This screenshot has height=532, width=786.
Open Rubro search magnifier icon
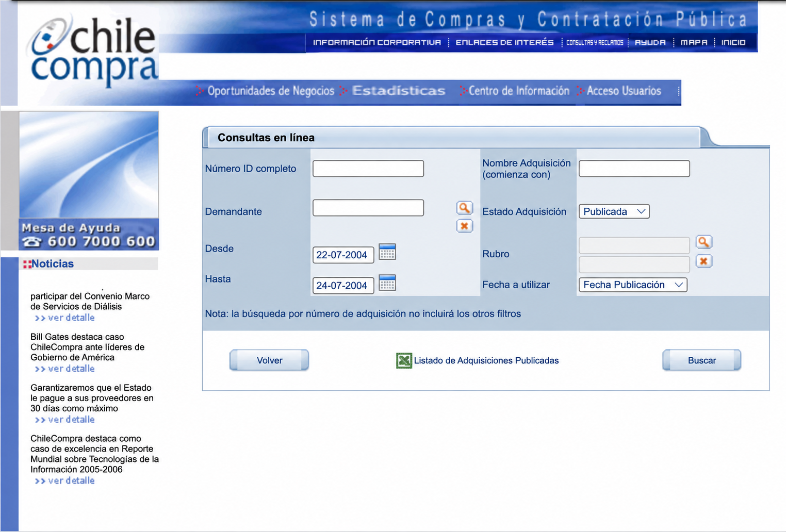tap(704, 242)
